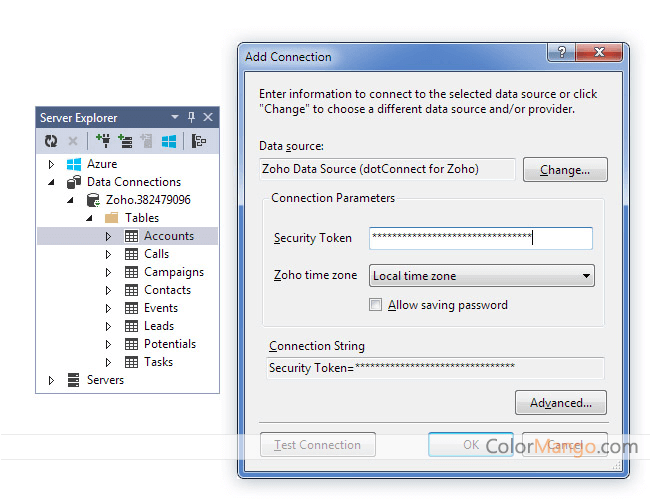Close the Add Connection dialog
This screenshot has height=500, width=650.
point(599,52)
